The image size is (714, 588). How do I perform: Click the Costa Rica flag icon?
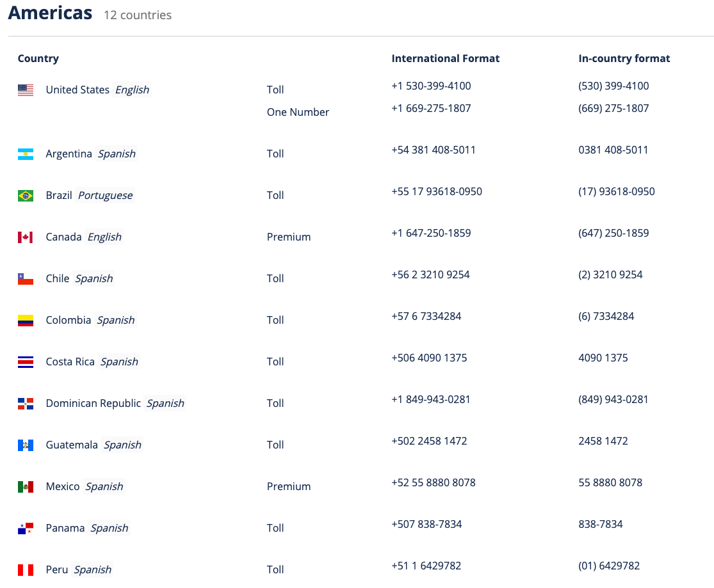point(26,362)
